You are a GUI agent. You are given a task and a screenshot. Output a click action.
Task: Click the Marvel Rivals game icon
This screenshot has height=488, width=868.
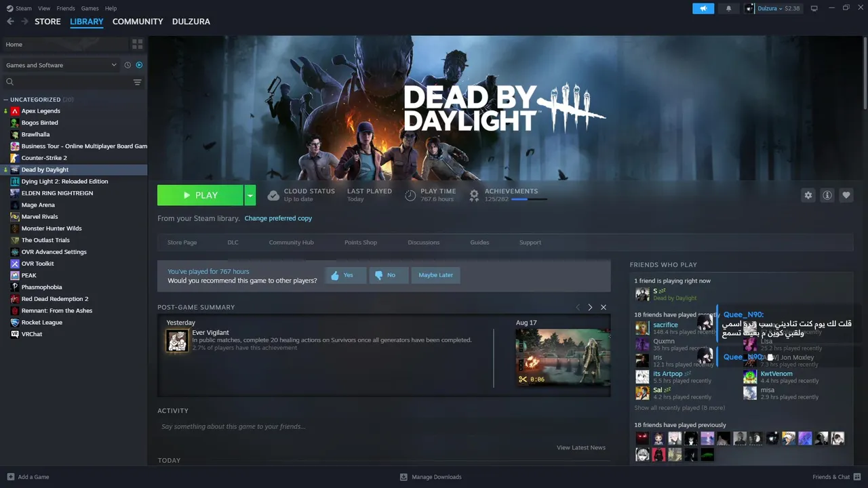click(15, 217)
